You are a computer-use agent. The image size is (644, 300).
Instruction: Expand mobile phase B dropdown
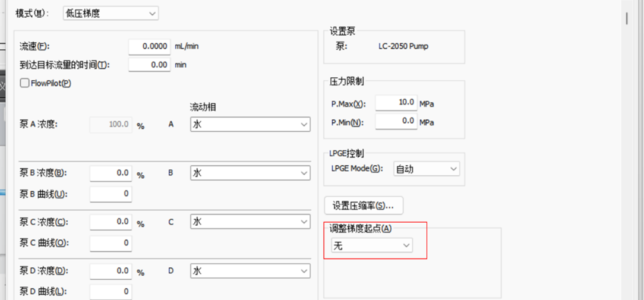(x=250, y=173)
